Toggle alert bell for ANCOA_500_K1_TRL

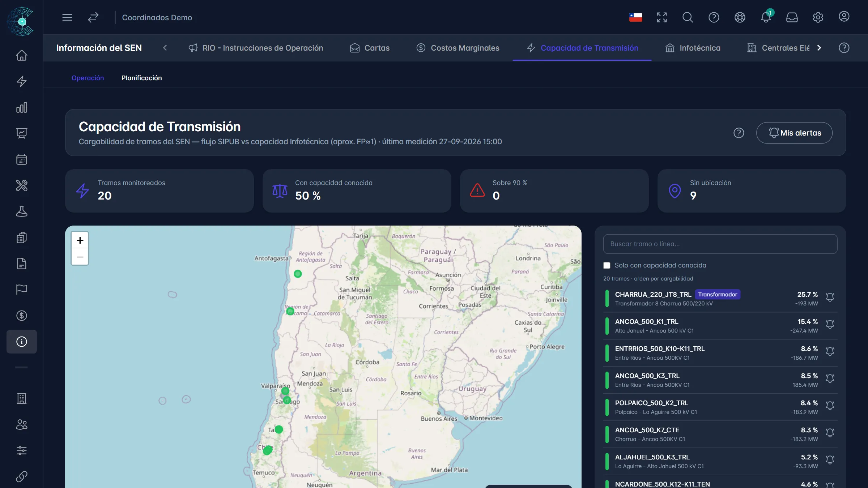tap(830, 324)
